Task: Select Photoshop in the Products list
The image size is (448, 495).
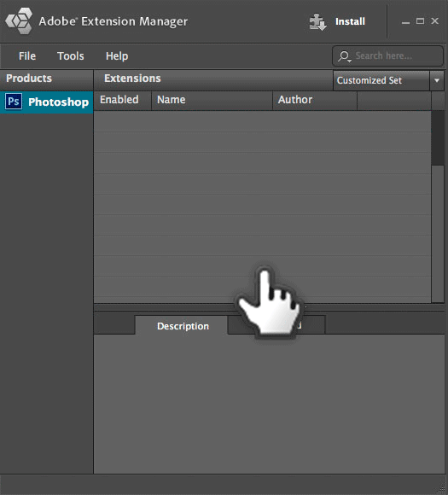Action: 46,102
